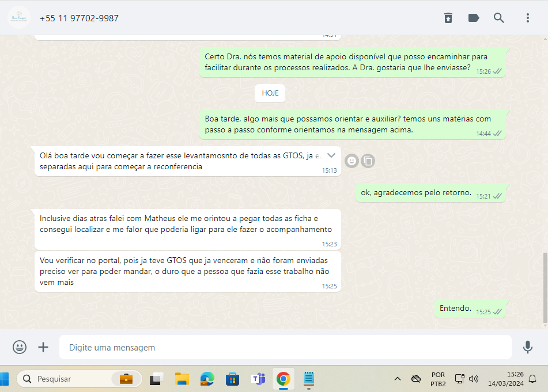Open Task View on taskbar
Viewport: 548px width, 392px height.
click(157, 379)
